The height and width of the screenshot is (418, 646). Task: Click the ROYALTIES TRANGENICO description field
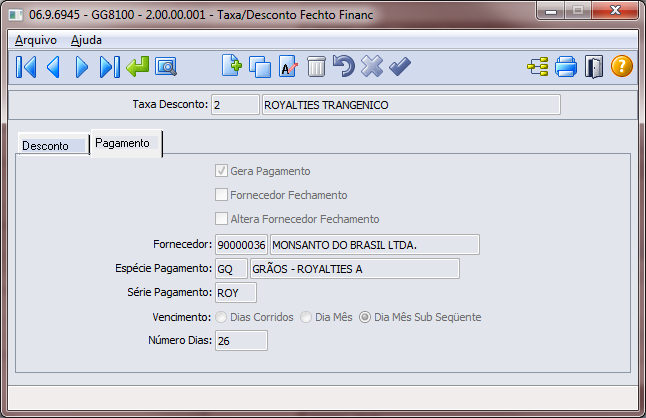pyautogui.click(x=411, y=105)
